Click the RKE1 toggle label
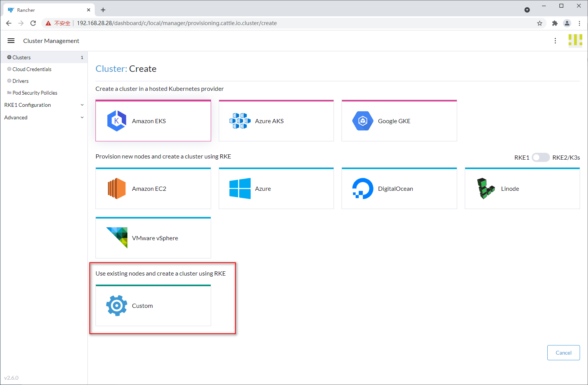 coord(522,157)
